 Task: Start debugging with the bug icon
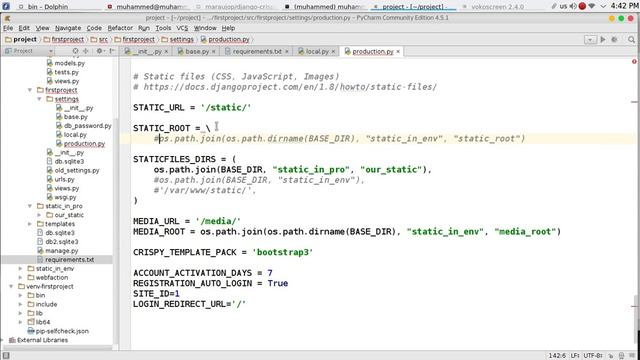[x=614, y=39]
